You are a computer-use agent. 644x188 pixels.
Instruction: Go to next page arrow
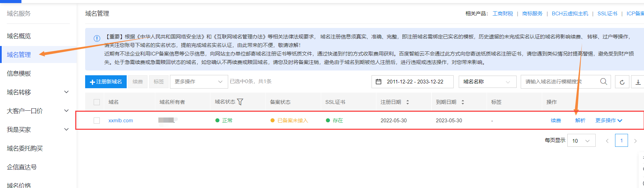[635, 141]
